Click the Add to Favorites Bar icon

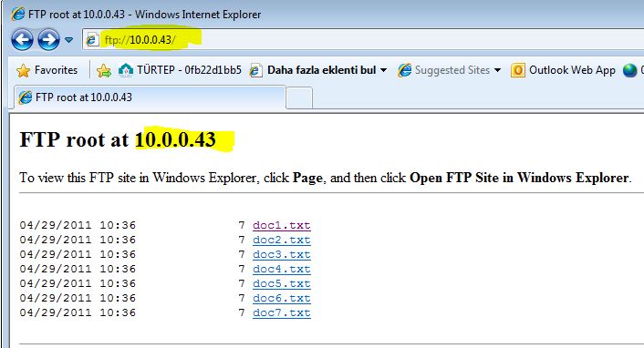(104, 70)
